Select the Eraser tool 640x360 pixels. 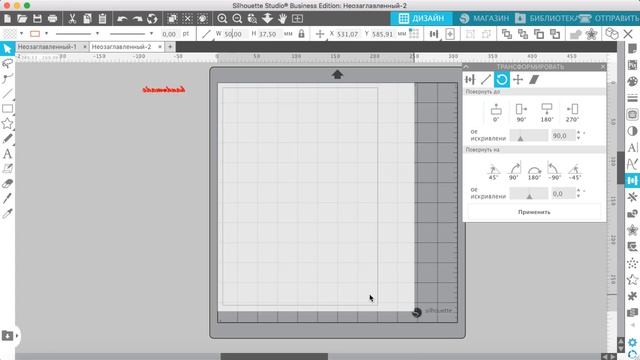[x=7, y=184]
